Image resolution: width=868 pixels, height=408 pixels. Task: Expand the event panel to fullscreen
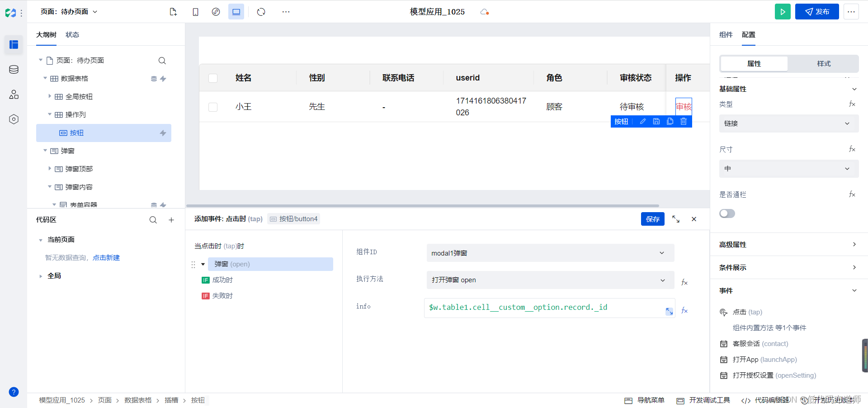(x=676, y=219)
